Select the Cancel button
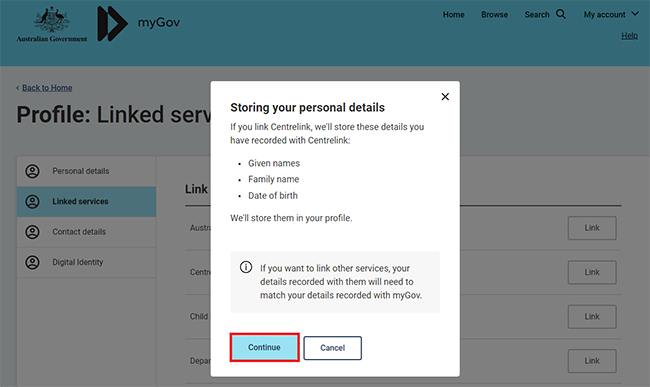This screenshot has height=387, width=650. pos(332,348)
